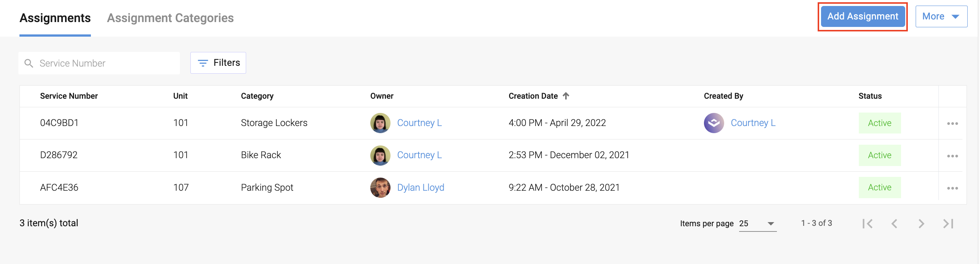The image size is (980, 264).
Task: Go to the previous page of results
Action: (894, 223)
